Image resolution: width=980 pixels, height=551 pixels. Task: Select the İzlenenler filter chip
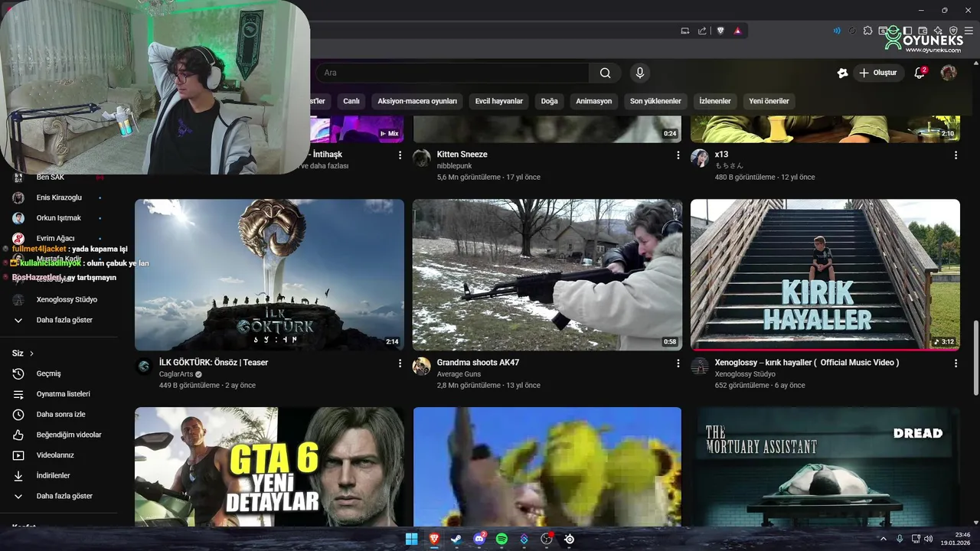pos(715,101)
